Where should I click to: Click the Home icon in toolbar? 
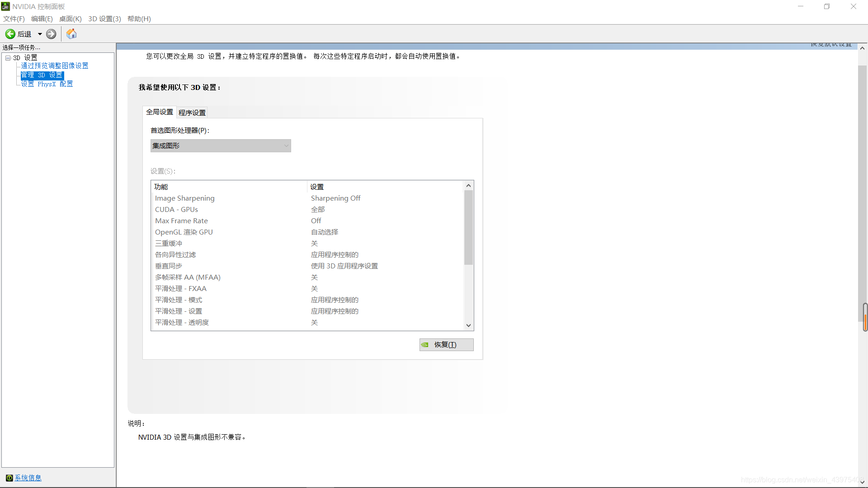[71, 34]
